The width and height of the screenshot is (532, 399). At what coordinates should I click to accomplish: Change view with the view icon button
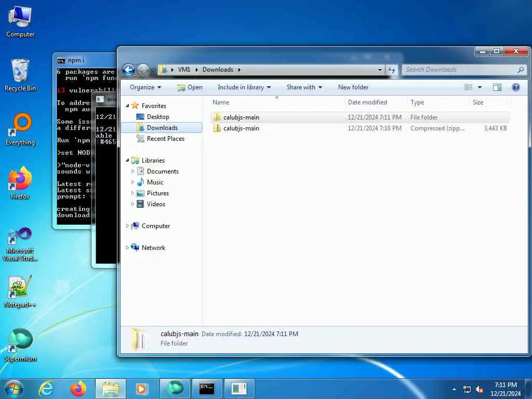pyautogui.click(x=469, y=87)
